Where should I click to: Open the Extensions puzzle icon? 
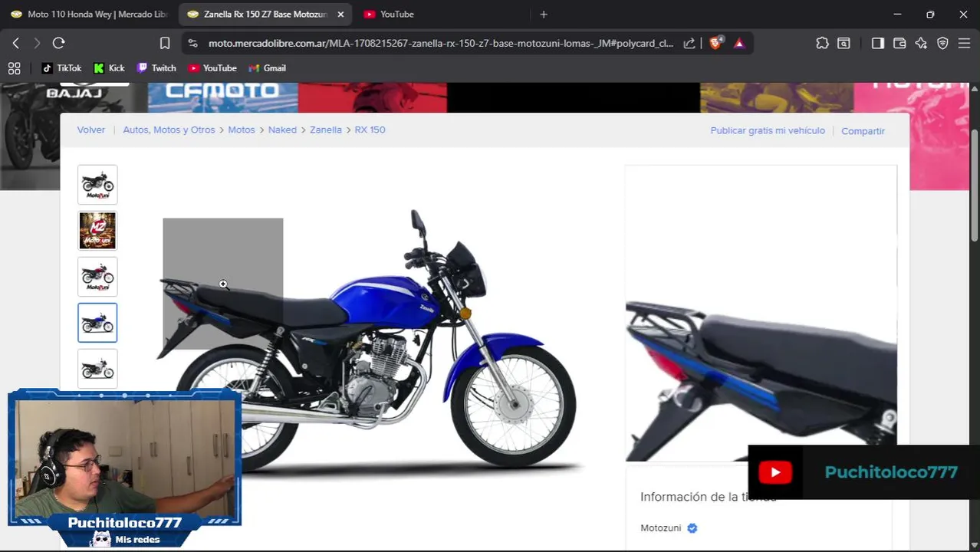coord(822,44)
